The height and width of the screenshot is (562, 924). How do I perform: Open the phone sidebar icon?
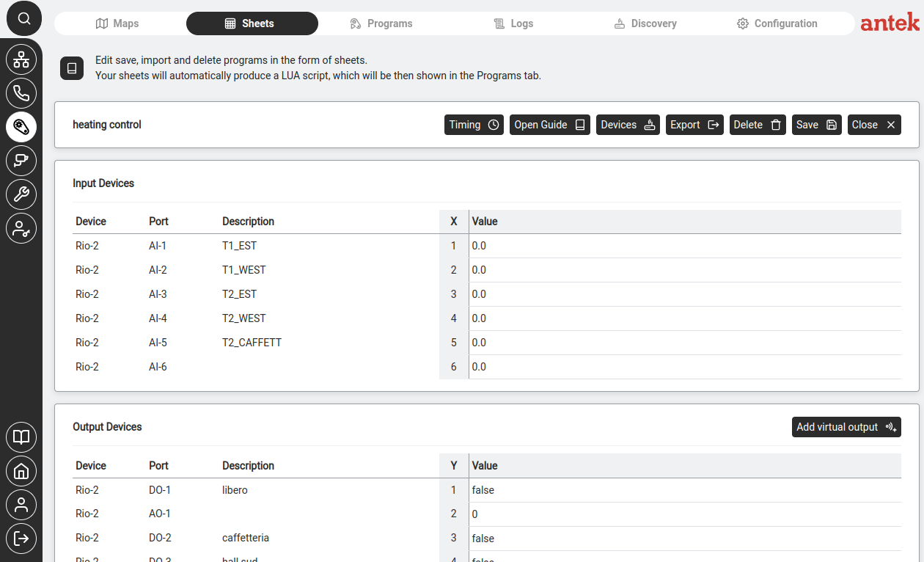[x=21, y=93]
